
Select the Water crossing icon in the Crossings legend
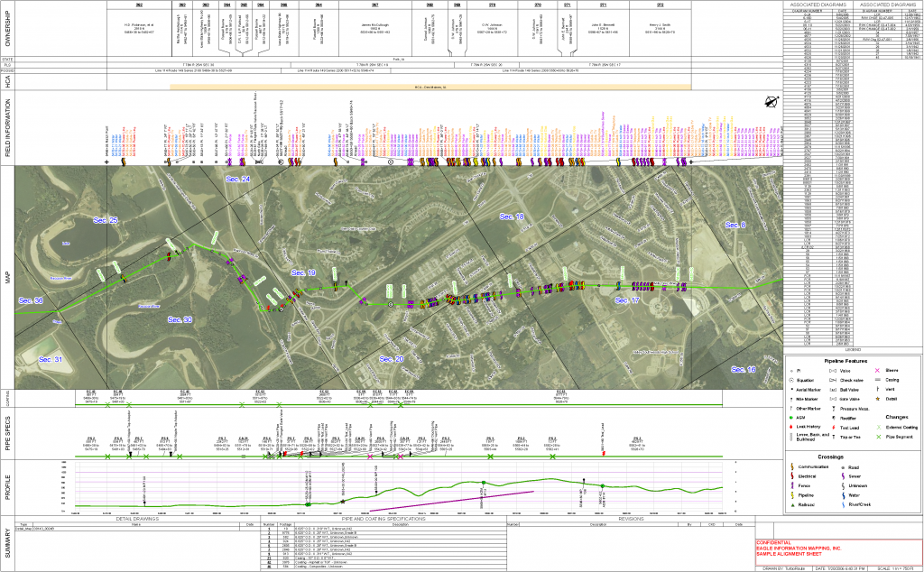(x=843, y=495)
